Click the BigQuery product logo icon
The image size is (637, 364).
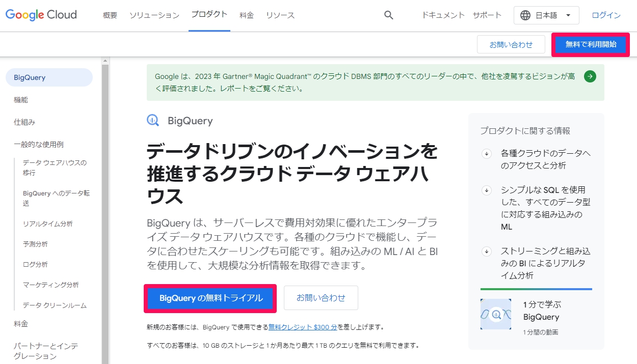[153, 120]
